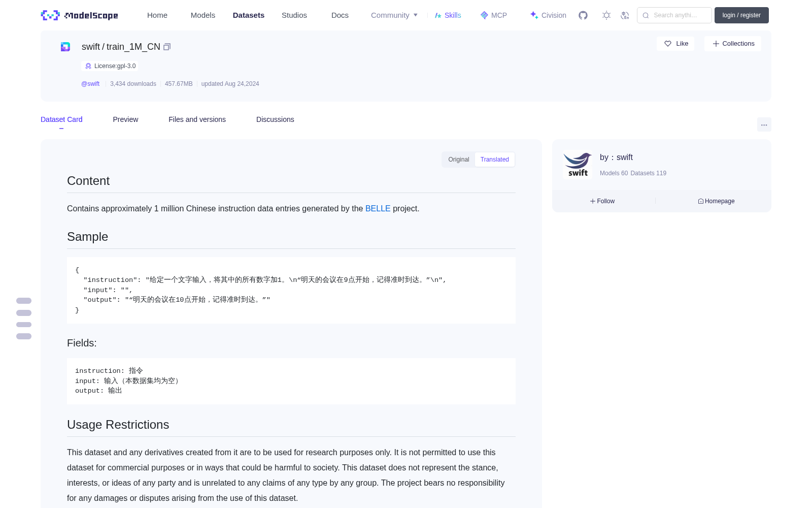This screenshot has width=812, height=508.
Task: Click the Models 60 count
Action: (614, 173)
